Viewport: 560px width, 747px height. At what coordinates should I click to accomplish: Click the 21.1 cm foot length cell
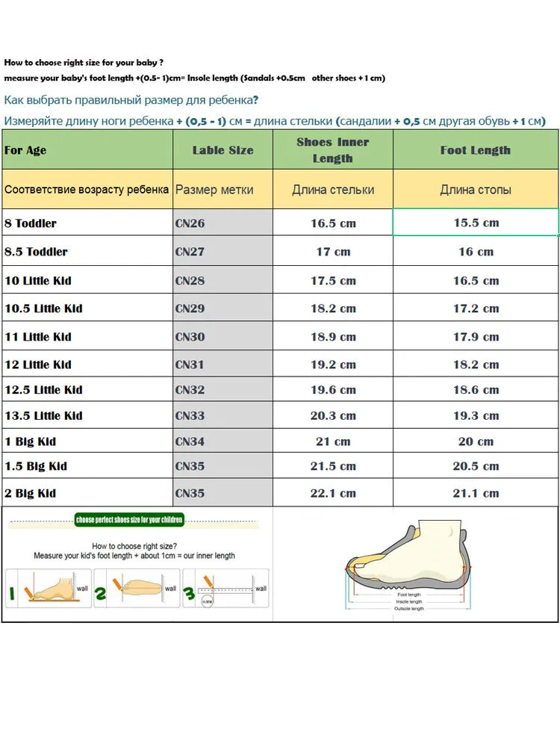click(x=476, y=492)
